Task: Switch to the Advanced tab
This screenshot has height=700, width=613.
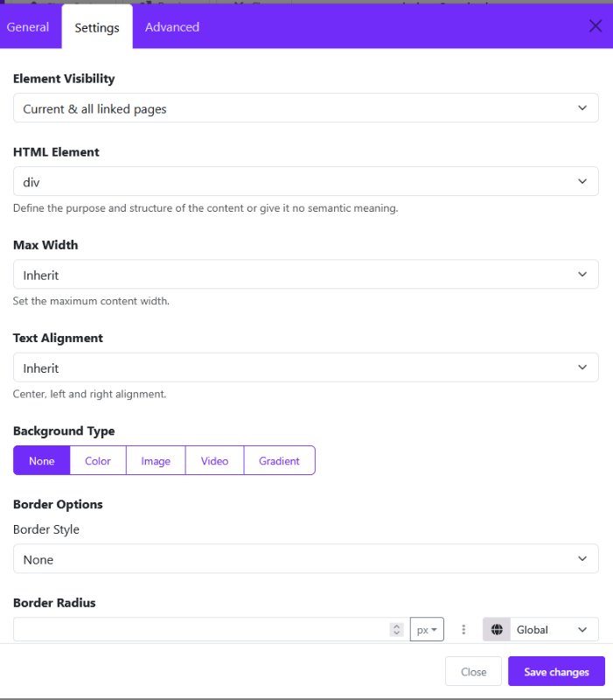Action: [x=172, y=27]
